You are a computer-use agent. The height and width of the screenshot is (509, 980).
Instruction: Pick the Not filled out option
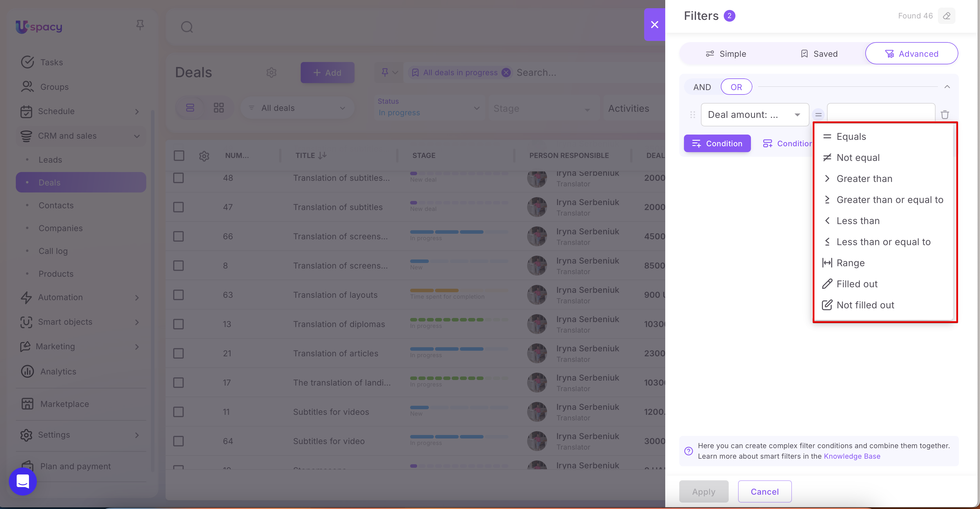(x=865, y=305)
